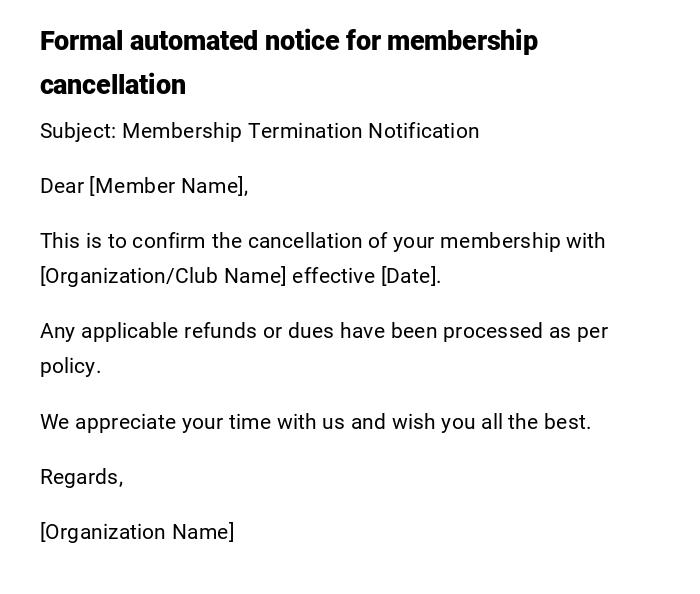Select the [Organization/Club Name] placeholder
The height and width of the screenshot is (594, 700).
(163, 276)
